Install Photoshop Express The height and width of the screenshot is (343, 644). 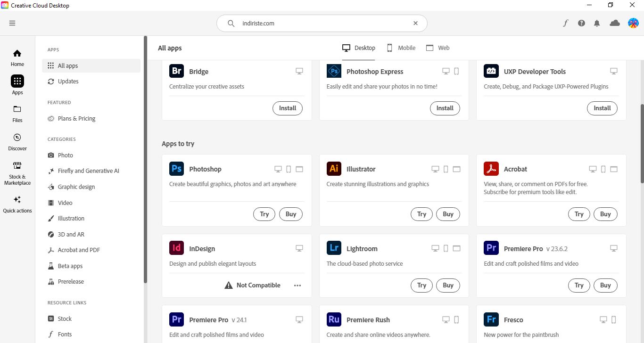(445, 108)
